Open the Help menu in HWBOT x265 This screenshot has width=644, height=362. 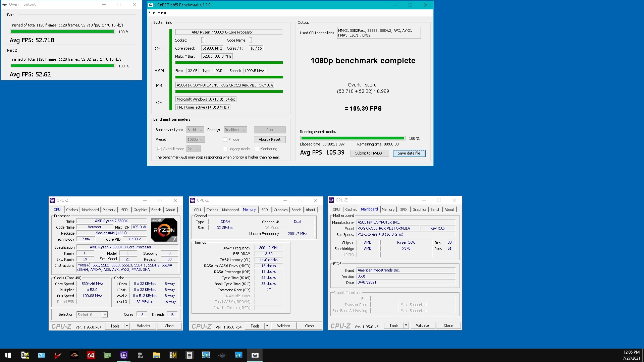162,13
